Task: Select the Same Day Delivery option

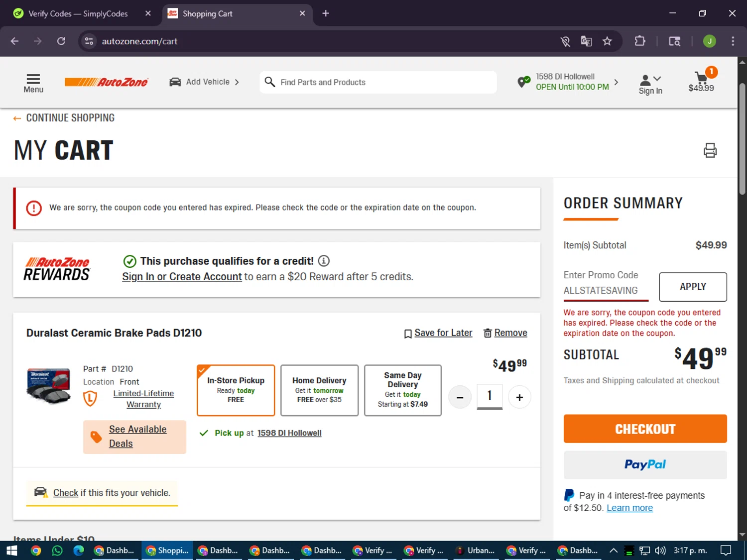Action: [403, 390]
